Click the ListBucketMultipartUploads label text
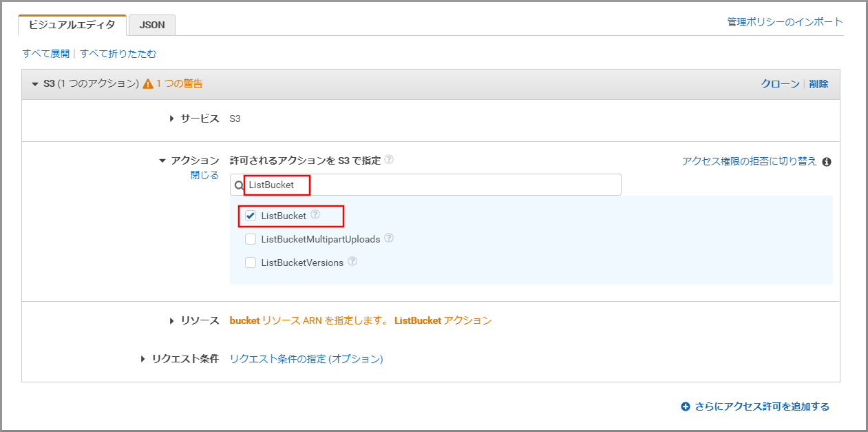Viewport: 868px width, 432px height. pos(321,239)
